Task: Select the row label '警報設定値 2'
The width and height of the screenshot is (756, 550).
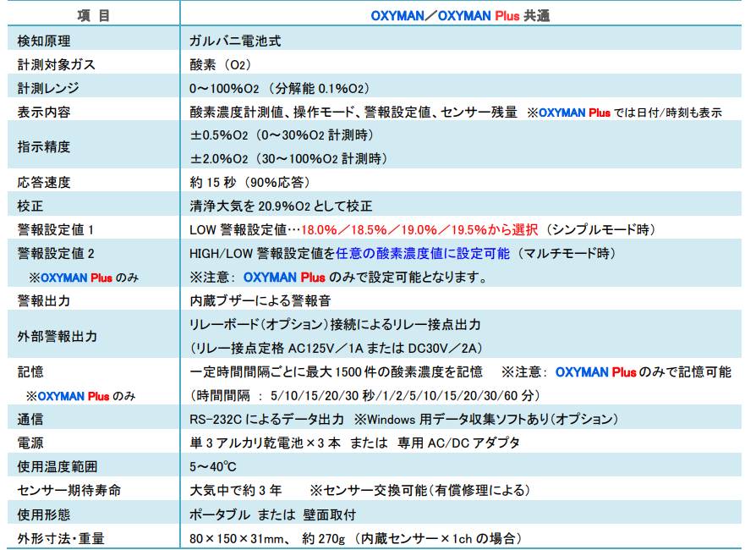Action: (56, 253)
